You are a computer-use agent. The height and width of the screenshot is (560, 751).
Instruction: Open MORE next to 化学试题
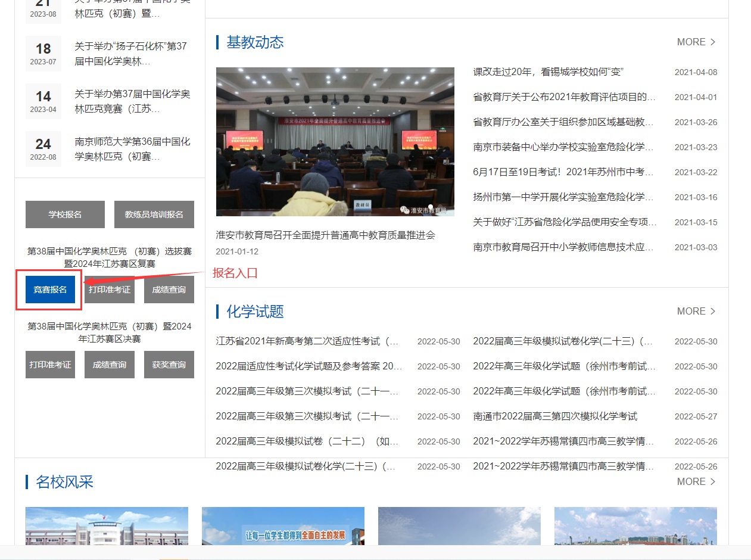tap(696, 311)
